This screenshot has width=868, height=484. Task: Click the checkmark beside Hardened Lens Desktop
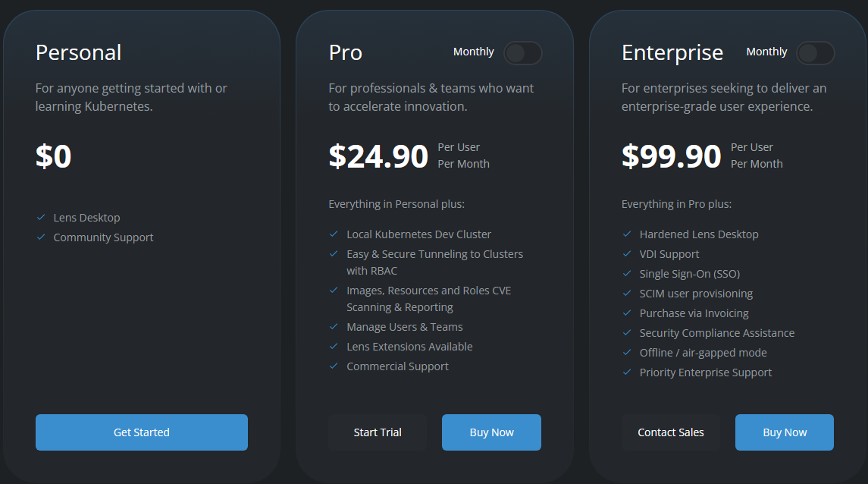click(627, 234)
